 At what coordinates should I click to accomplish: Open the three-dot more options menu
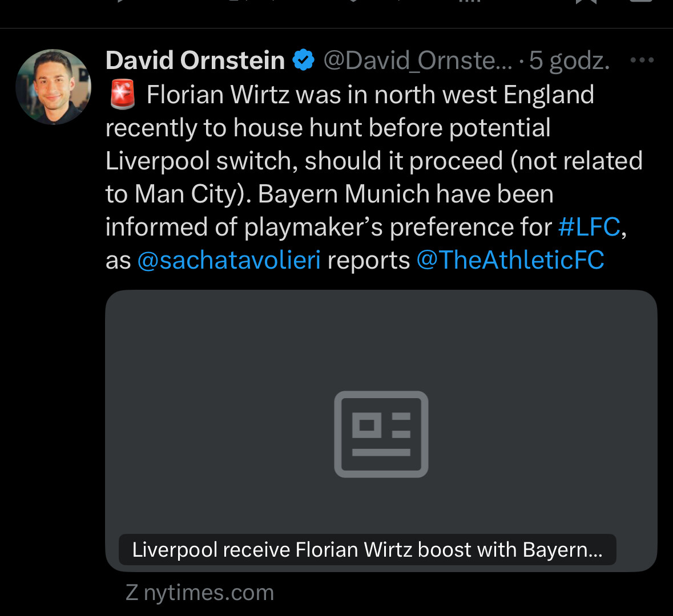coord(642,60)
